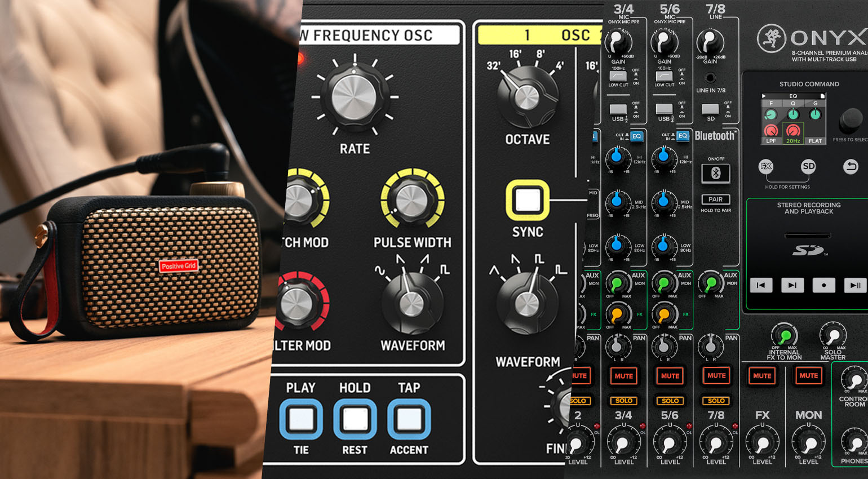Click the LINE IN 7/8 jack
This screenshot has width=868, height=479.
pyautogui.click(x=710, y=78)
